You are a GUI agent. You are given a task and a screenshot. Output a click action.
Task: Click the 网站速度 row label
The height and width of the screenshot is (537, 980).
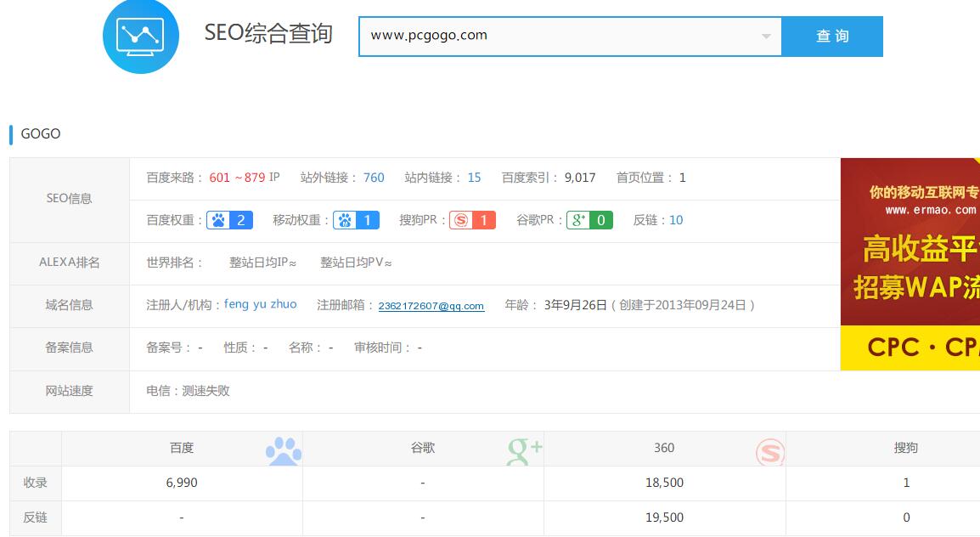point(70,392)
